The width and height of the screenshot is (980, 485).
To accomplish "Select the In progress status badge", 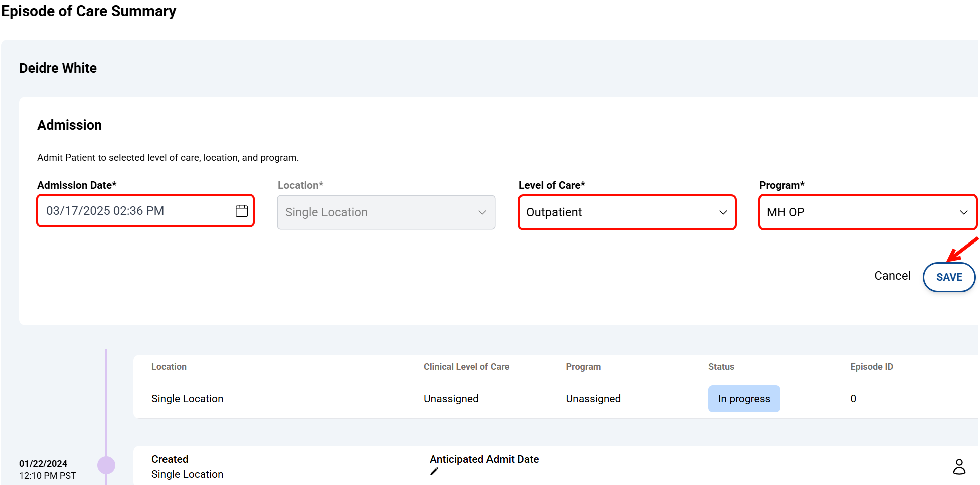I will tap(744, 399).
